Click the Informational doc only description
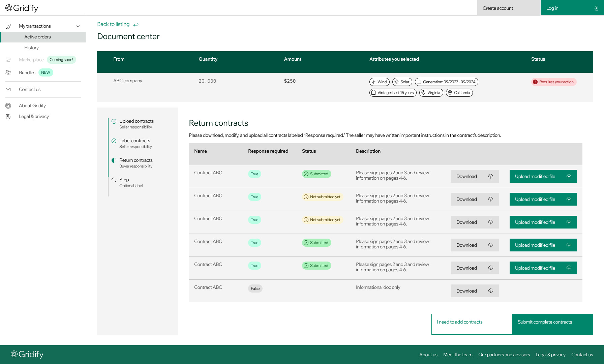The width and height of the screenshot is (604, 364). coord(378,287)
